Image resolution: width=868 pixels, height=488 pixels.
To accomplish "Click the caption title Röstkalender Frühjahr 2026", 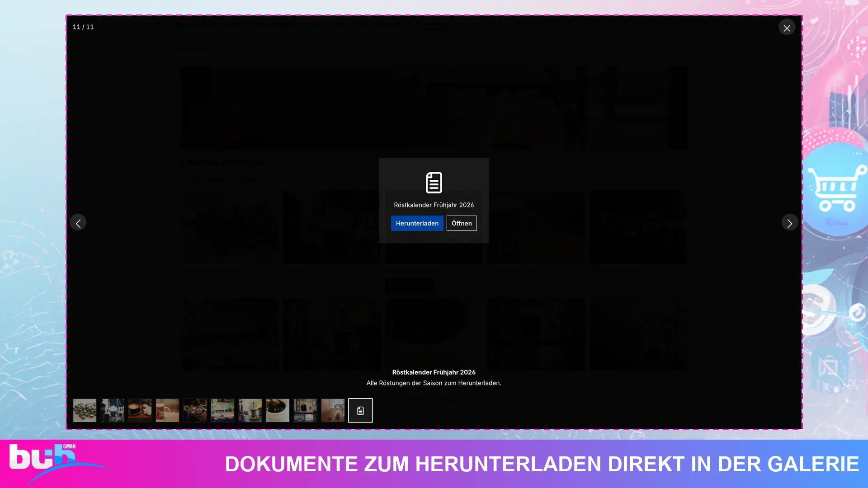I will [434, 372].
